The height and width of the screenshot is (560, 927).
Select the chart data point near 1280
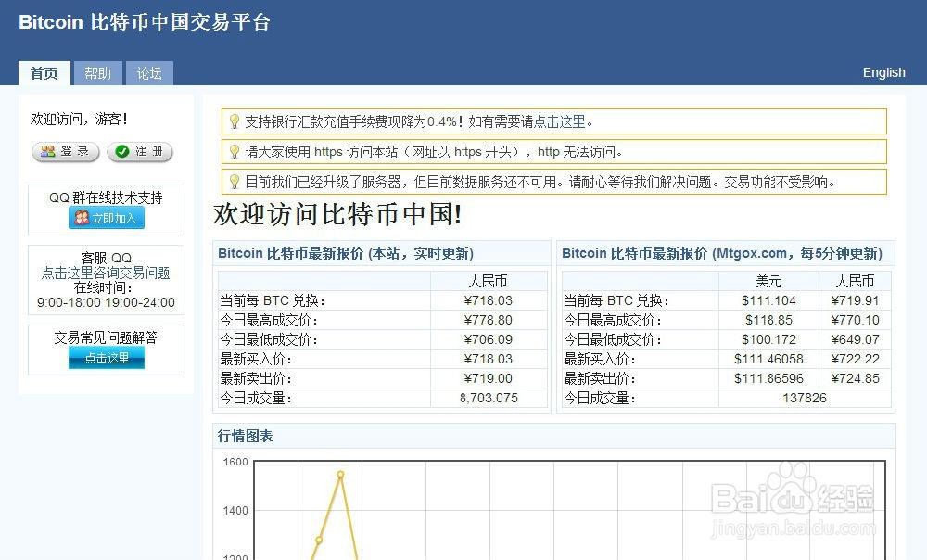pyautogui.click(x=319, y=540)
